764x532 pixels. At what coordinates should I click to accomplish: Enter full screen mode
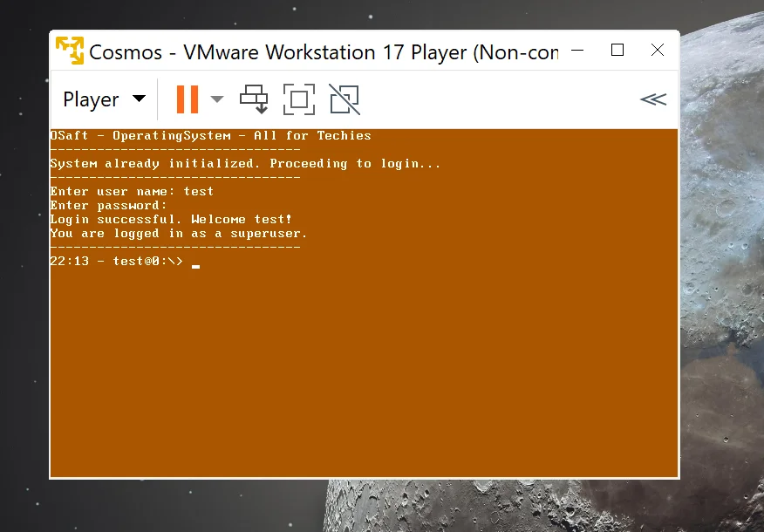click(x=298, y=99)
